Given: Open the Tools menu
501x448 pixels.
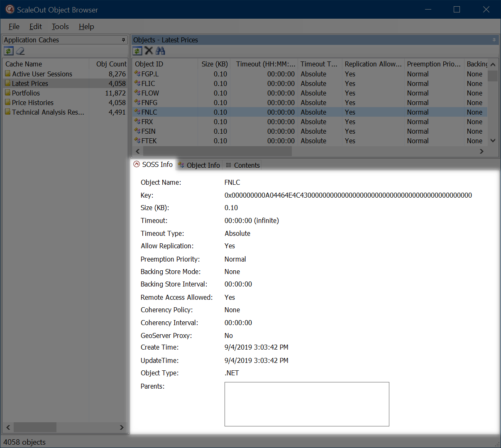Looking at the screenshot, I should point(60,27).
